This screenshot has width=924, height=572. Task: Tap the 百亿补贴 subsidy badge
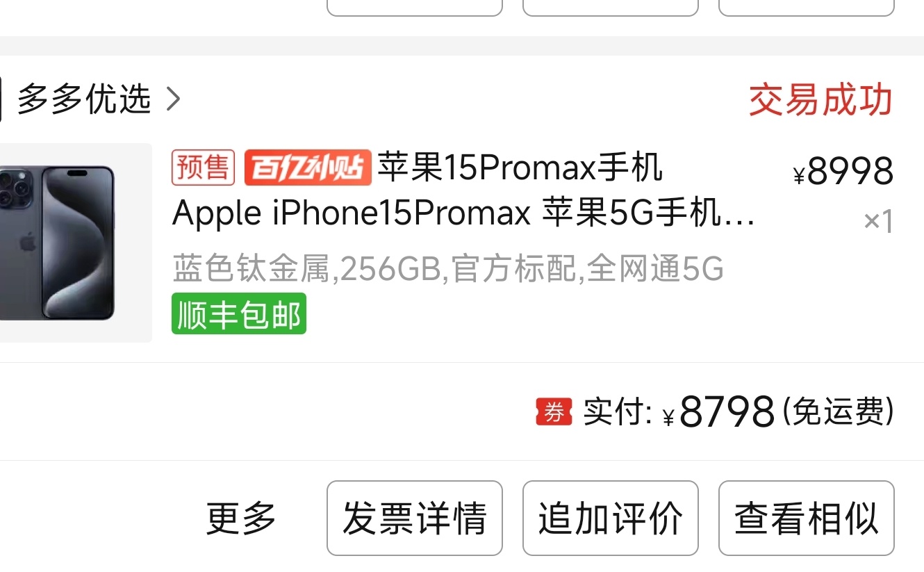tap(308, 168)
